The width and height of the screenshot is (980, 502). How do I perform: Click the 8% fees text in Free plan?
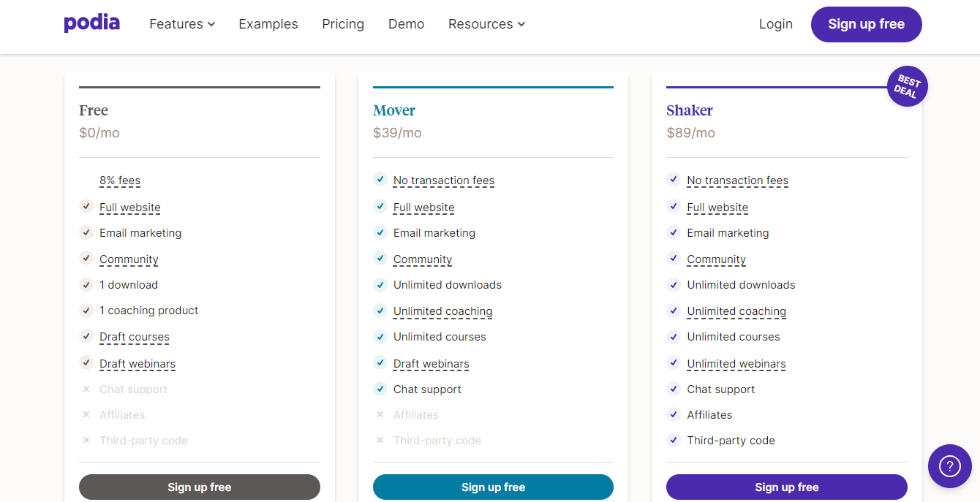point(120,180)
